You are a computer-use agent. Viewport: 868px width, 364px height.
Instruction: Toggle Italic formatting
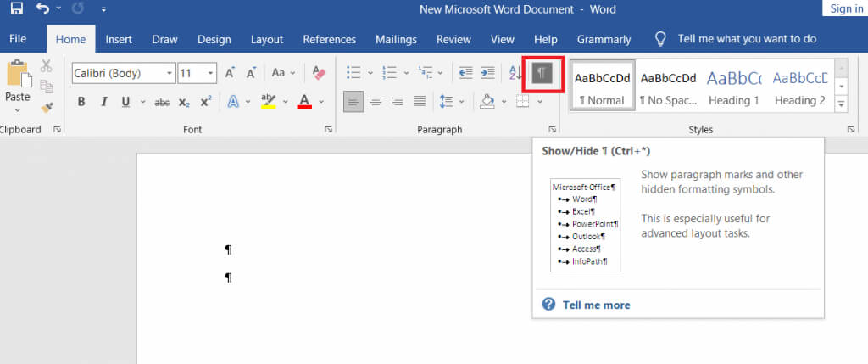pyautogui.click(x=103, y=102)
